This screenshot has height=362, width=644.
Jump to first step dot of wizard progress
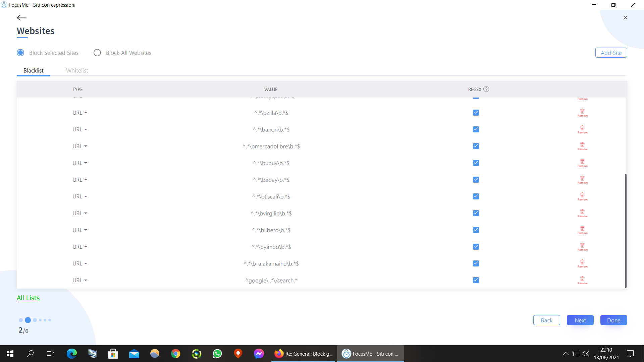point(21,320)
